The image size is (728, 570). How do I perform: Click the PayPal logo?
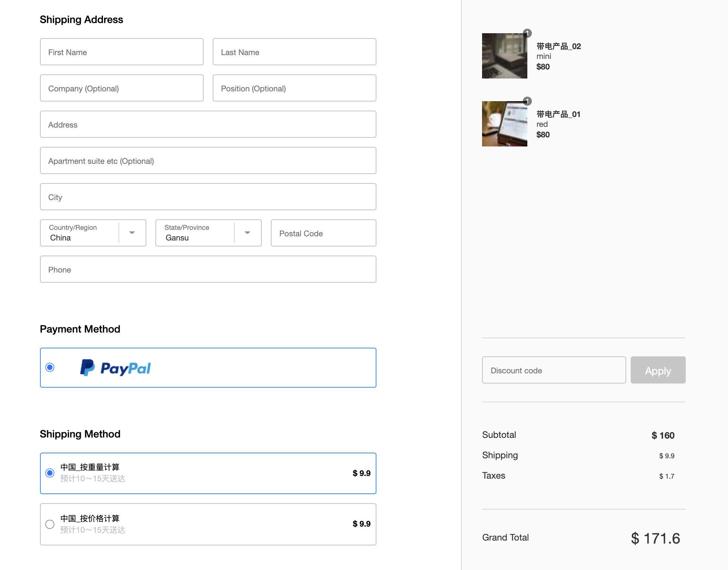coord(115,368)
